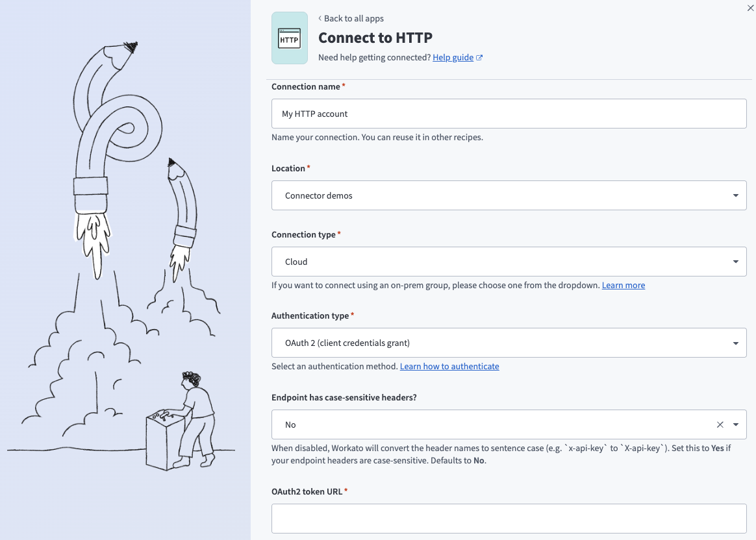Clear the case-sensitive headers selection with the X
Viewport: 756px width, 540px height.
point(720,424)
